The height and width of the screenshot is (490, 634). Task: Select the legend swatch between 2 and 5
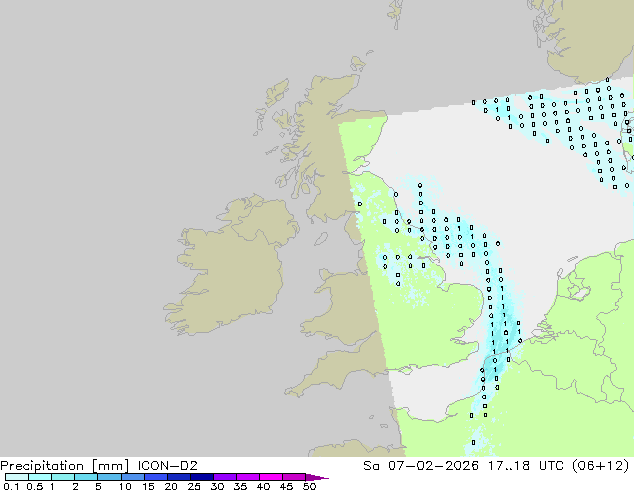point(86,477)
